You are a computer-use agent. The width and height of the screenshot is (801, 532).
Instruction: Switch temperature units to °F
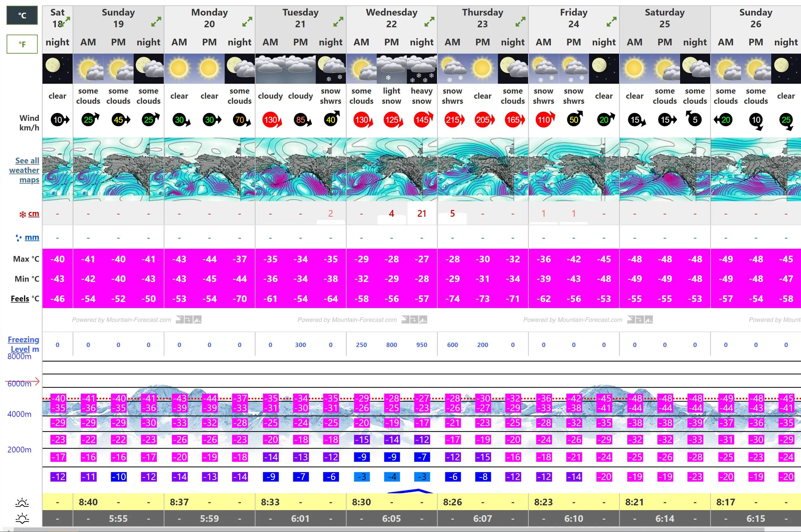pos(22,44)
